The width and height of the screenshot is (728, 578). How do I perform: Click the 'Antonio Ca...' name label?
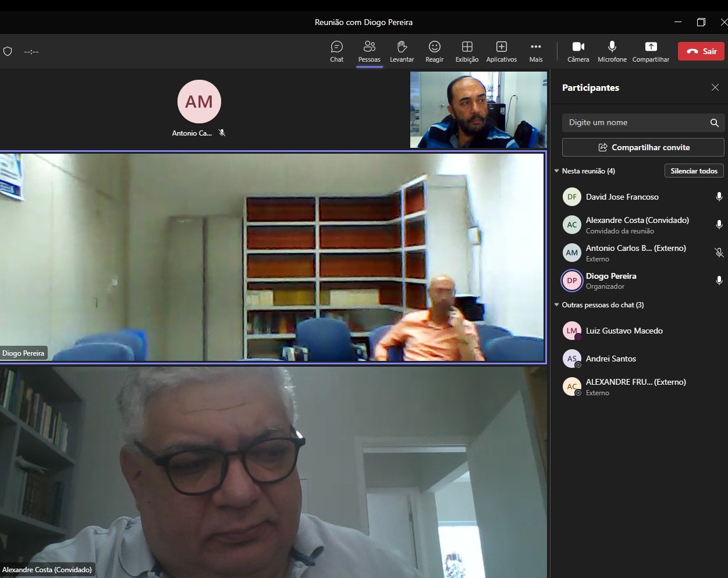(x=192, y=133)
